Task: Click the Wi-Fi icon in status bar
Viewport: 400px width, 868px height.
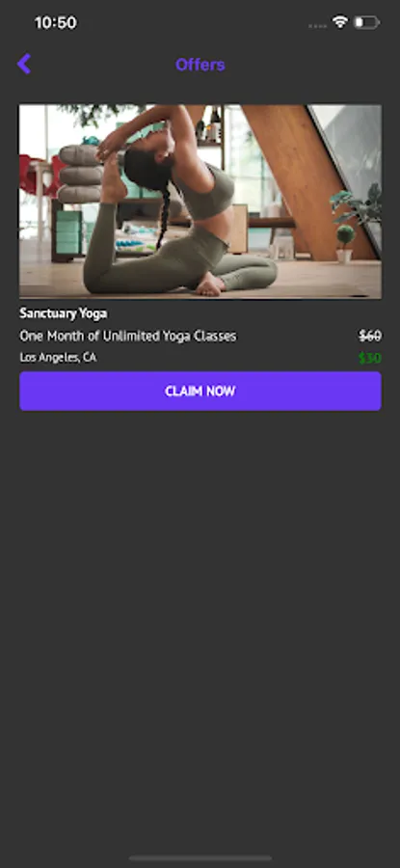Action: (x=339, y=22)
